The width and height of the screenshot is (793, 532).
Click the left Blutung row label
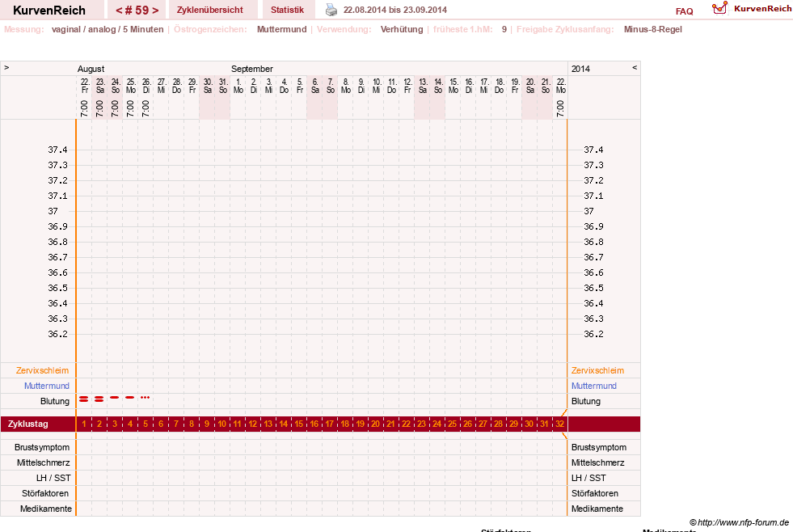click(x=55, y=401)
